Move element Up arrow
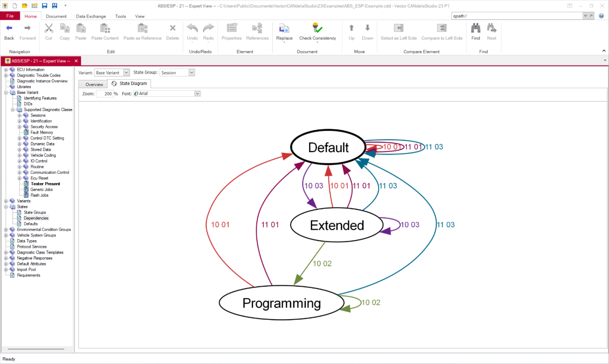609x364 pixels. tap(351, 28)
